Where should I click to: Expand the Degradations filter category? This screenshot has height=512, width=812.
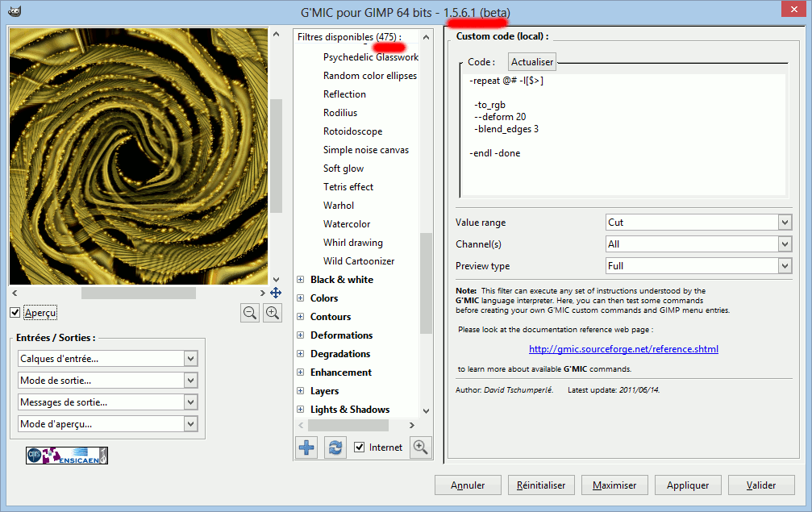[300, 354]
